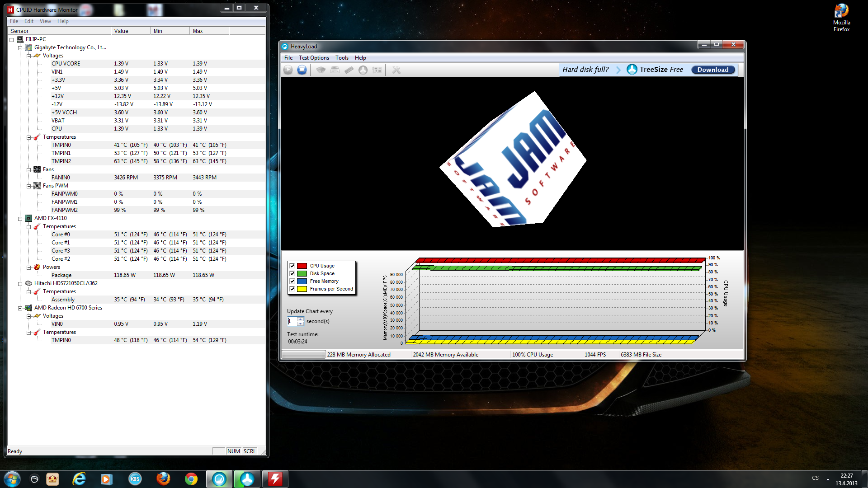Click the TreeSize Free logo in banner

632,69
